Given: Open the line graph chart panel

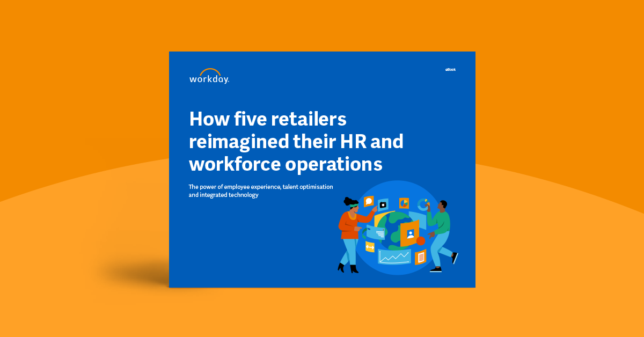Looking at the screenshot, I should 394,257.
